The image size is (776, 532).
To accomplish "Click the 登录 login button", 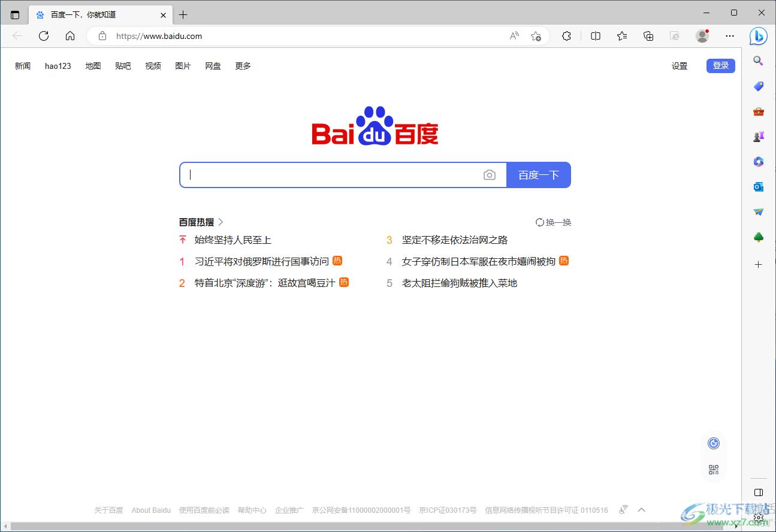I will tap(721, 66).
